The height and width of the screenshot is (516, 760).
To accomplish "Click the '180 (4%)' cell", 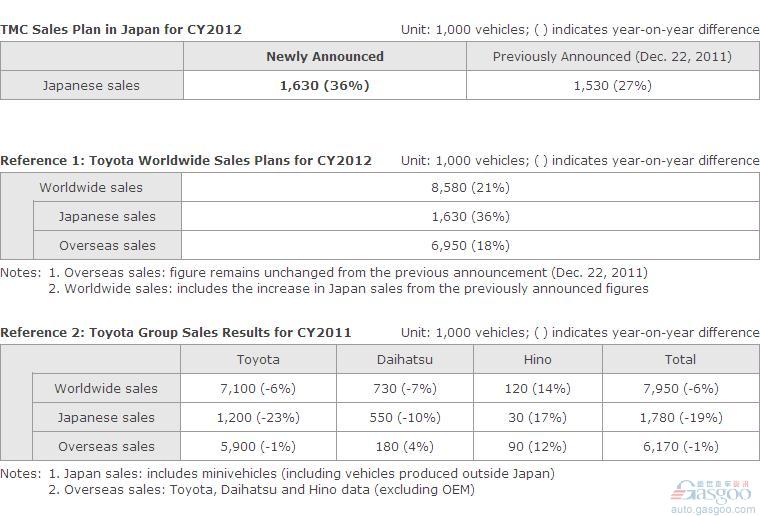I will tap(405, 447).
